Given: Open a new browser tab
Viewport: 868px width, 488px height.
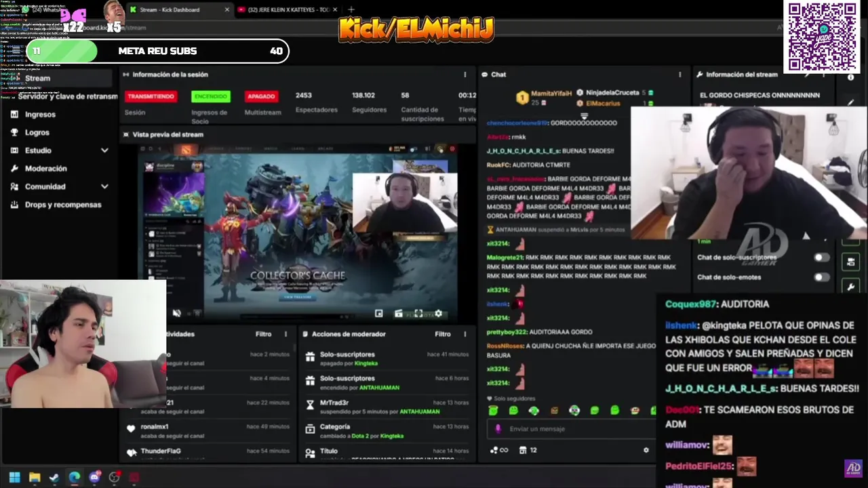Looking at the screenshot, I should (351, 9).
